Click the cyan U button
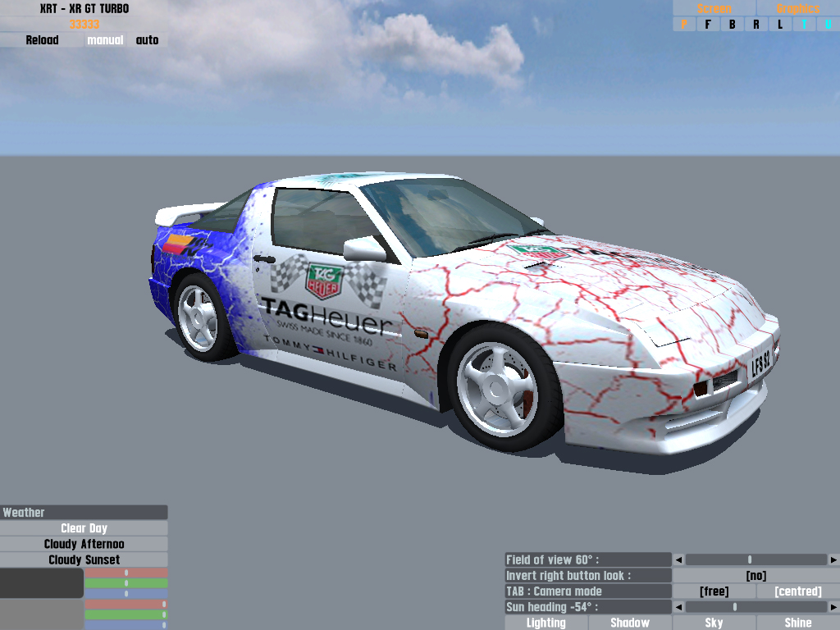The height and width of the screenshot is (630, 840). pos(829,24)
